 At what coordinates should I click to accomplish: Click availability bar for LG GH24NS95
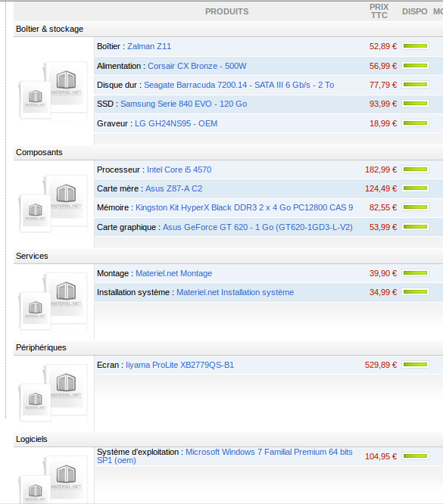415,123
